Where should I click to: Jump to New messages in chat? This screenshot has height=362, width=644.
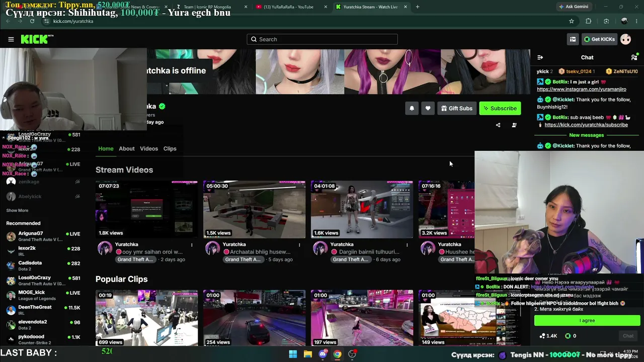pos(586,135)
